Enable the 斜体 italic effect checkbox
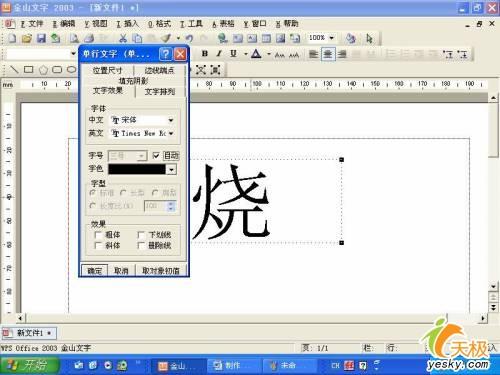The width and height of the screenshot is (500, 375). [x=98, y=246]
